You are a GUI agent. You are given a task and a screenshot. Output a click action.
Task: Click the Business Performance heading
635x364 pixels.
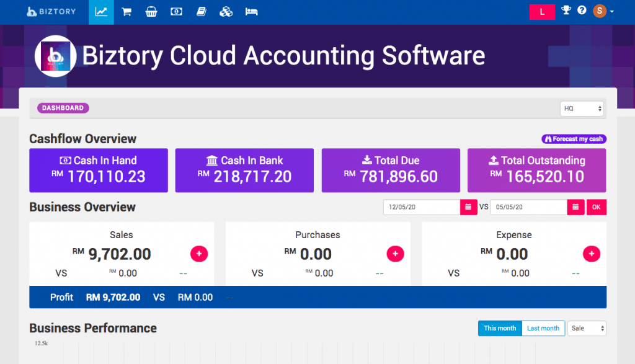click(x=93, y=328)
